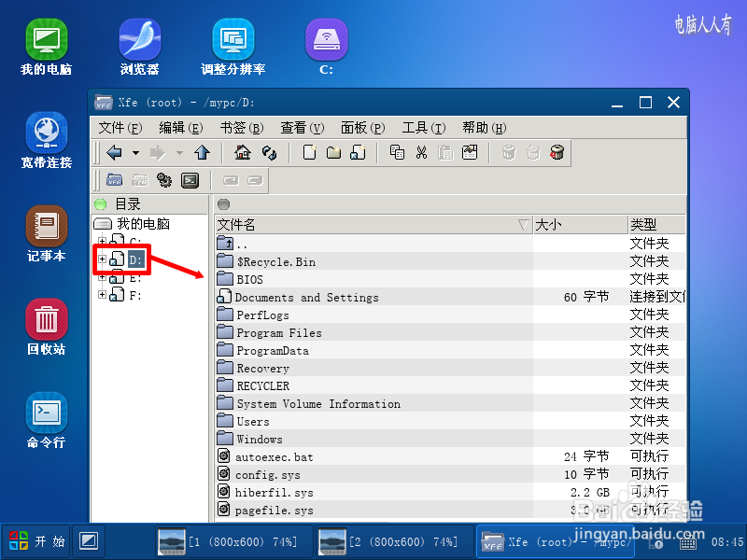This screenshot has height=560, width=747.
Task: Create a new symbolic link
Action: point(359,152)
